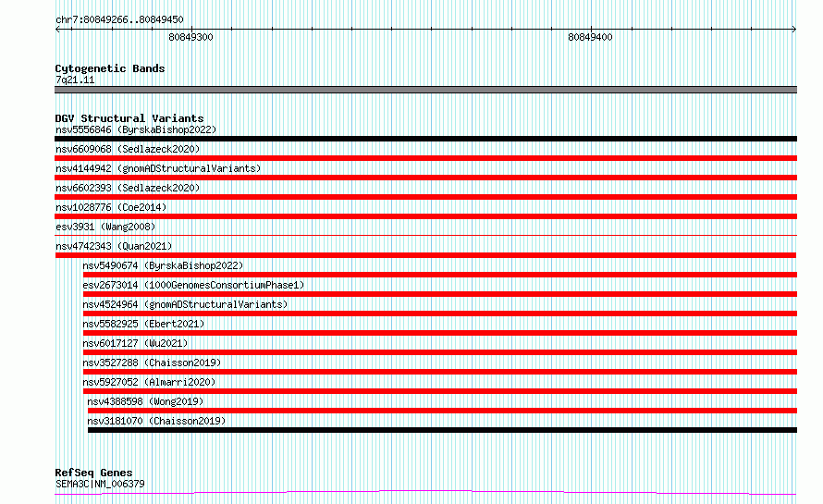Click the red bar under nsv1028776
Image resolution: width=823 pixels, height=504 pixels.
(x=425, y=216)
